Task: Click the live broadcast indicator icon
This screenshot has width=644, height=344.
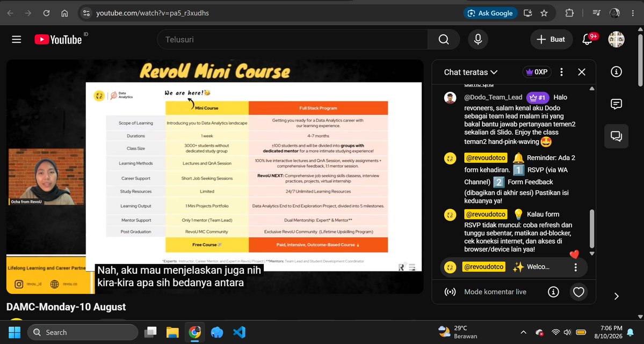Action: (450, 292)
